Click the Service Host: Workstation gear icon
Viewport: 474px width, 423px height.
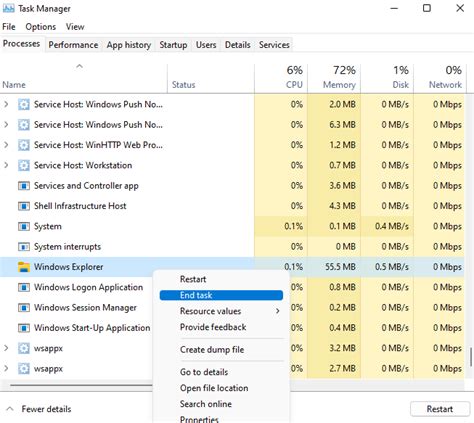(x=24, y=165)
